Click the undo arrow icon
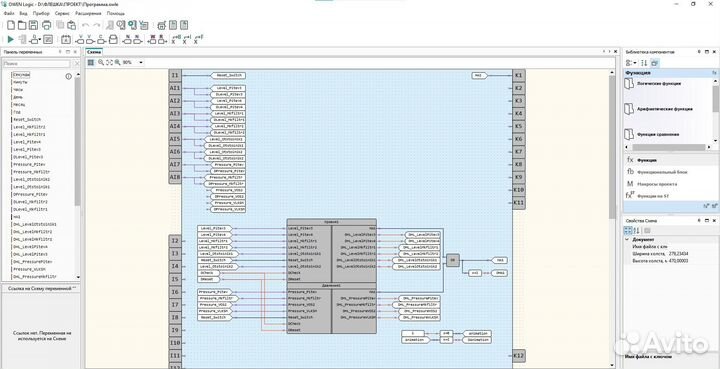 pos(85,25)
